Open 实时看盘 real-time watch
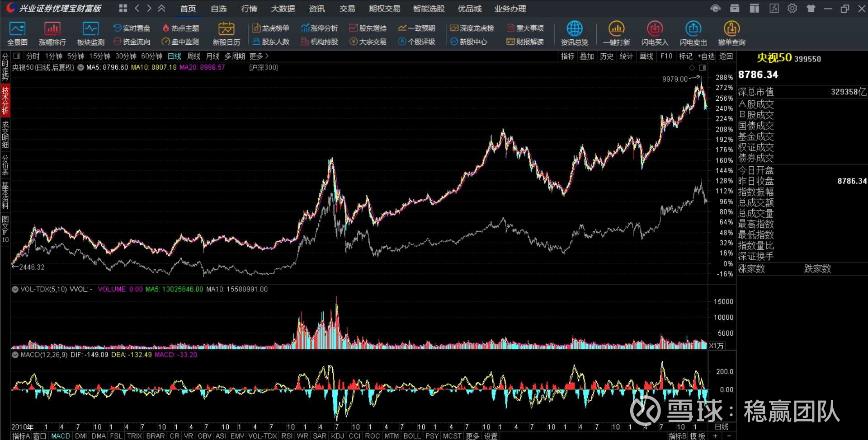 pos(132,28)
